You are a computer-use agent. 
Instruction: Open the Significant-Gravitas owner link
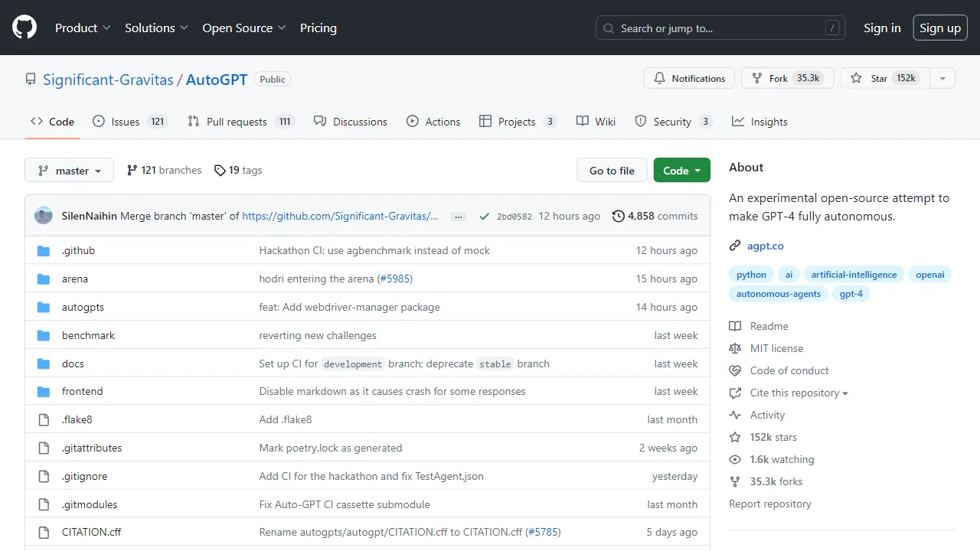pos(109,79)
